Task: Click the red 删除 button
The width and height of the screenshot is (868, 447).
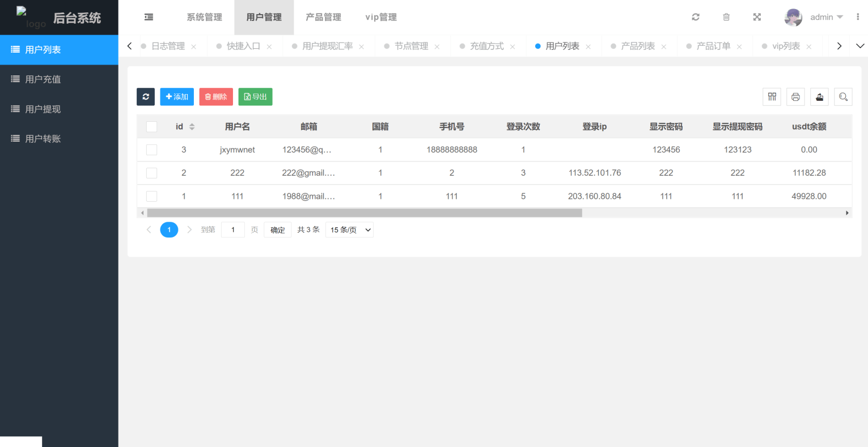Action: tap(216, 97)
